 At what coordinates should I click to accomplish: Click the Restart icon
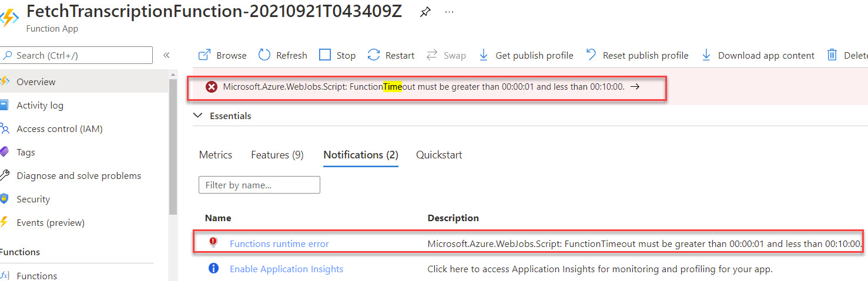pos(374,55)
